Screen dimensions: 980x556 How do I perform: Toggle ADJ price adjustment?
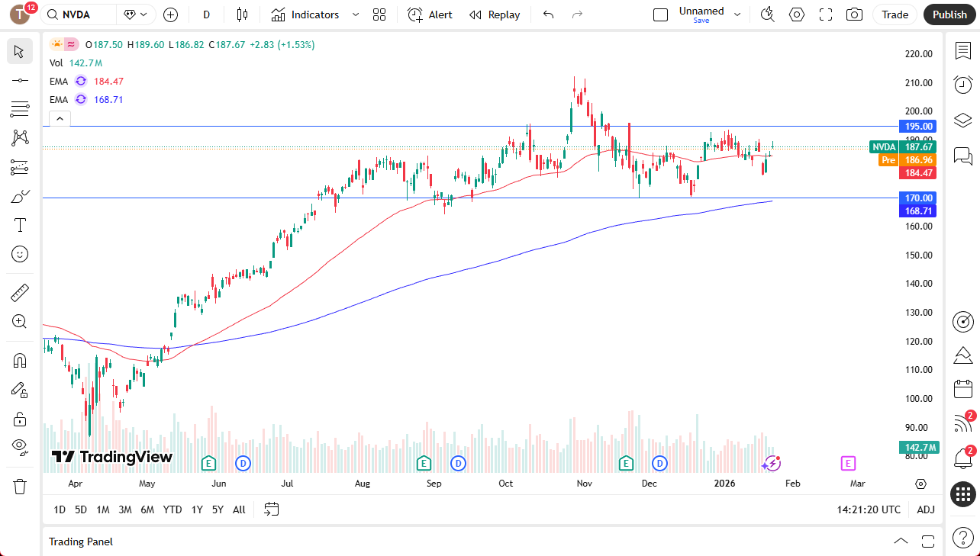[926, 509]
